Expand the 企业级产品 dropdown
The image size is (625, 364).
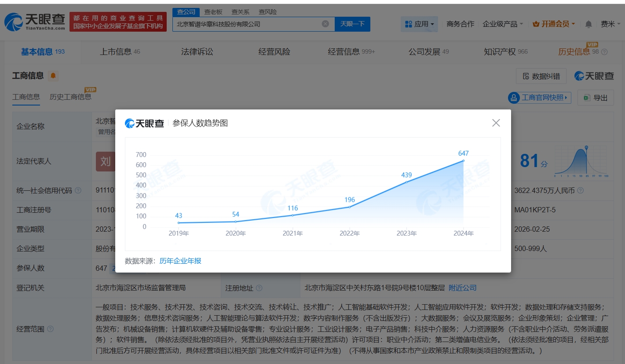[x=503, y=24]
